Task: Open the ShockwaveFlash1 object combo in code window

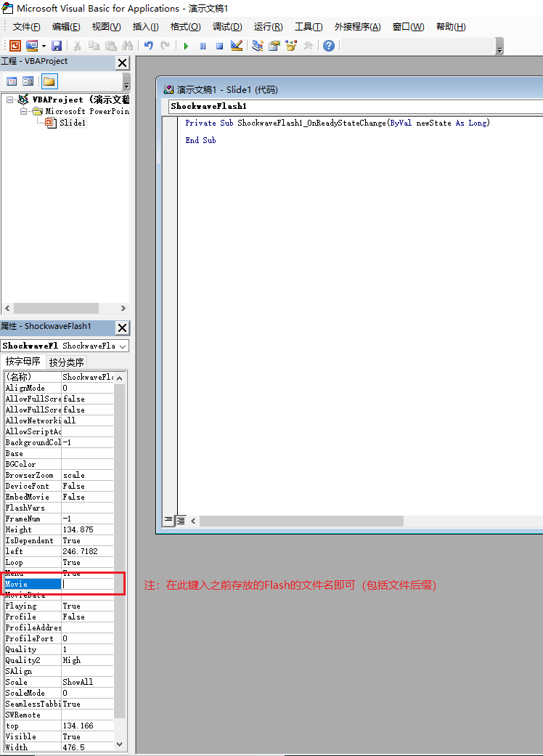Action: tap(356, 107)
